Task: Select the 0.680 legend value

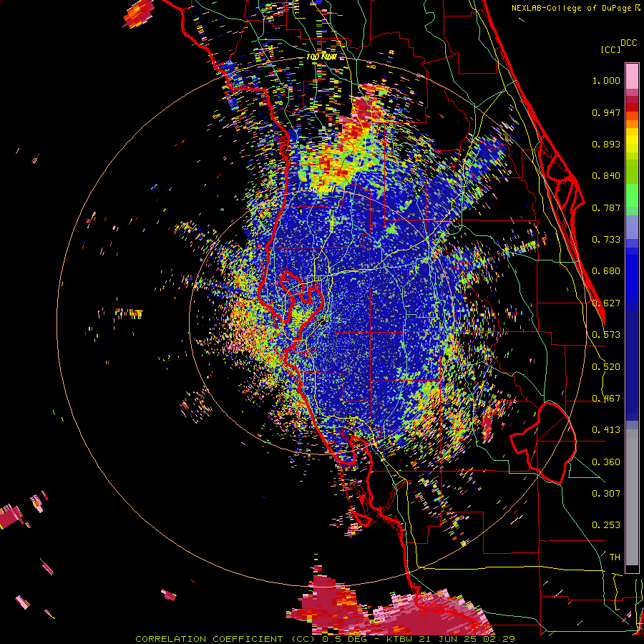Action: click(x=606, y=271)
